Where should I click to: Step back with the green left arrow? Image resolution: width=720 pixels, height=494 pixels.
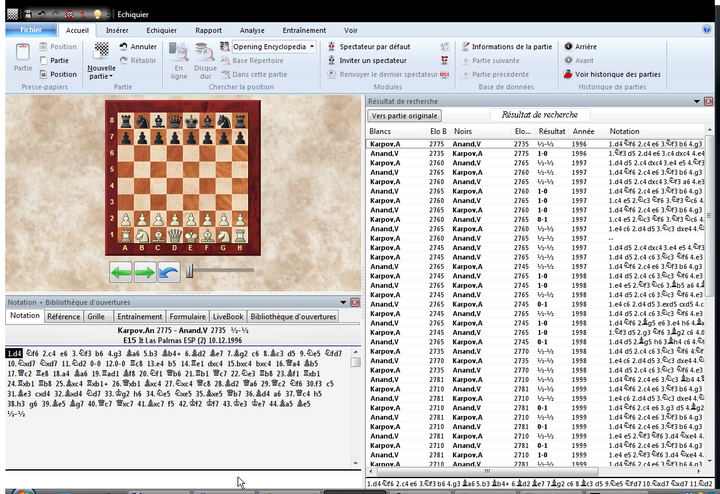pos(121,273)
